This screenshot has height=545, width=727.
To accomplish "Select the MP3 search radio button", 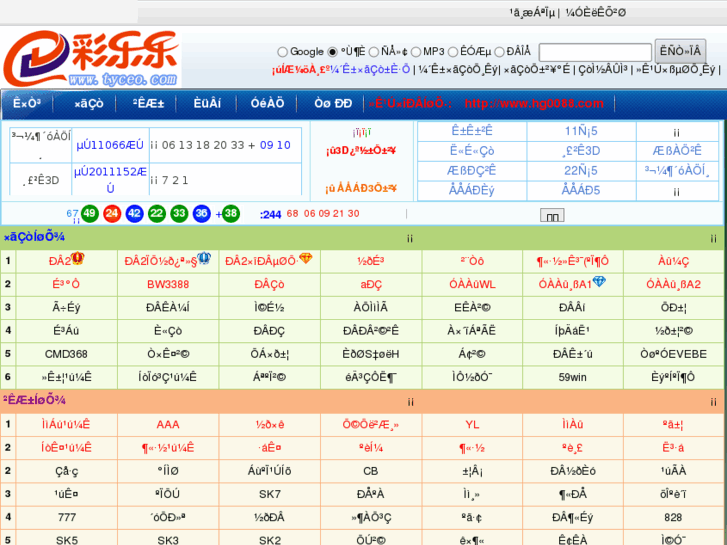I will click(x=416, y=52).
